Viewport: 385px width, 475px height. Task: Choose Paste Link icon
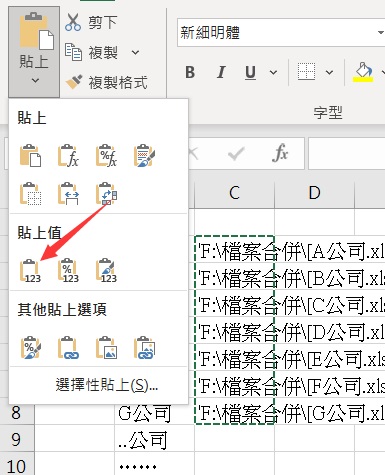point(68,347)
